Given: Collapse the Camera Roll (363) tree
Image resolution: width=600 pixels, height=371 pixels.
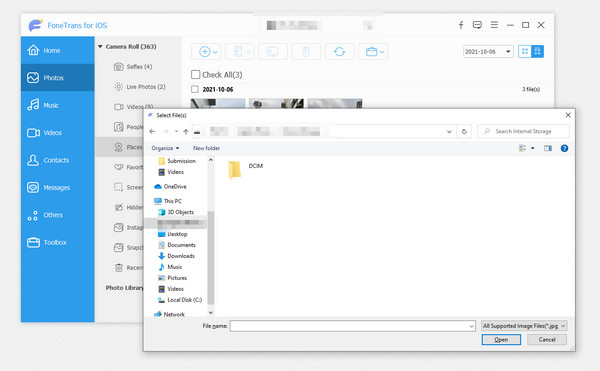Looking at the screenshot, I should 100,47.
